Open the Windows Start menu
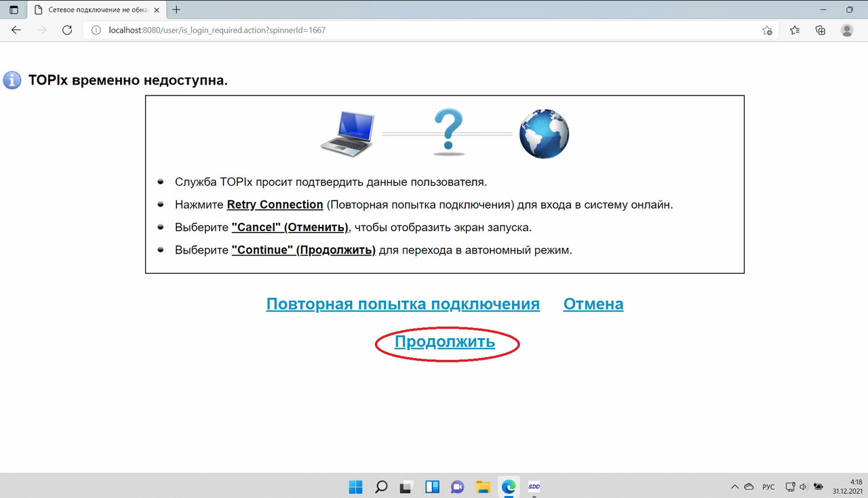Viewport: 868px width, 498px height. tap(355, 486)
